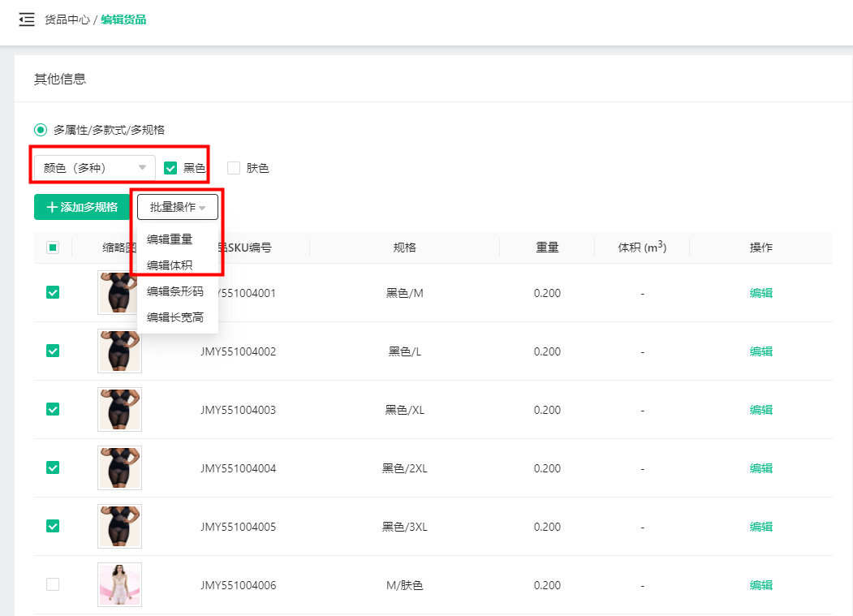Toggle the select-all checkbox in table header
Viewport: 853px width, 616px height.
(53, 248)
